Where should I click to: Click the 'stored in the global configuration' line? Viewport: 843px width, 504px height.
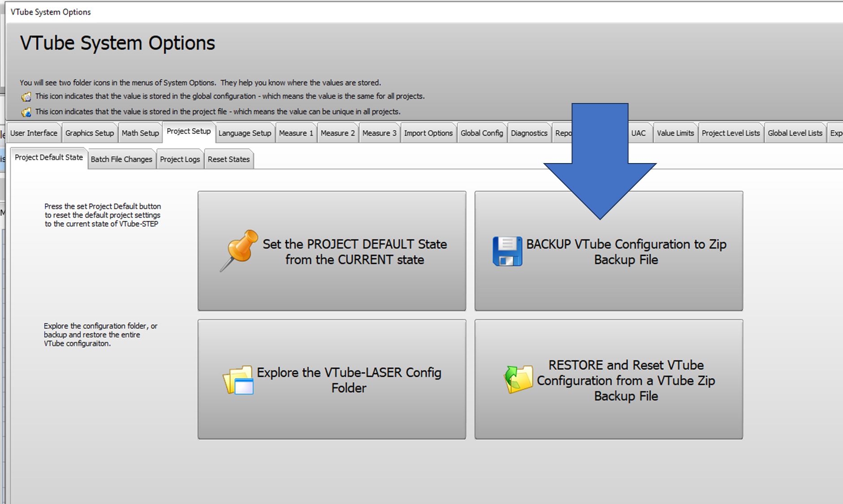coord(230,96)
